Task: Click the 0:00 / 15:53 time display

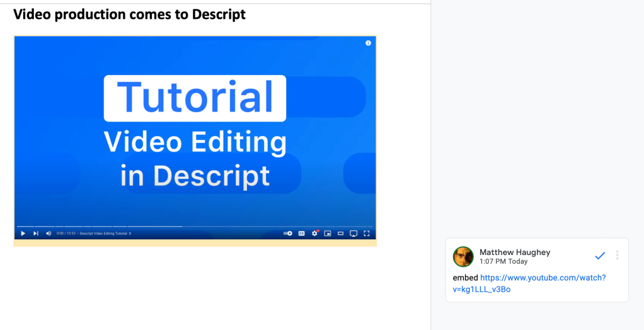Action: pyautogui.click(x=66, y=233)
